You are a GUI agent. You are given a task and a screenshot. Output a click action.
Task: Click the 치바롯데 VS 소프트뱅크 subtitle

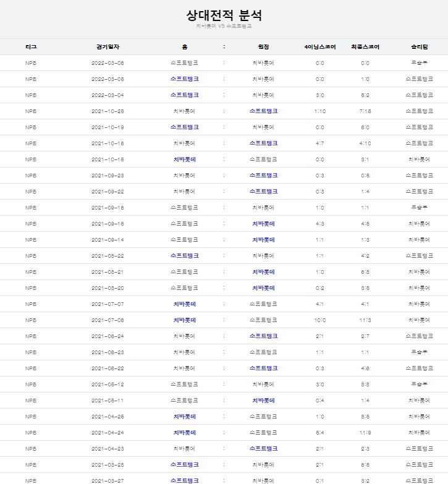pos(224,26)
